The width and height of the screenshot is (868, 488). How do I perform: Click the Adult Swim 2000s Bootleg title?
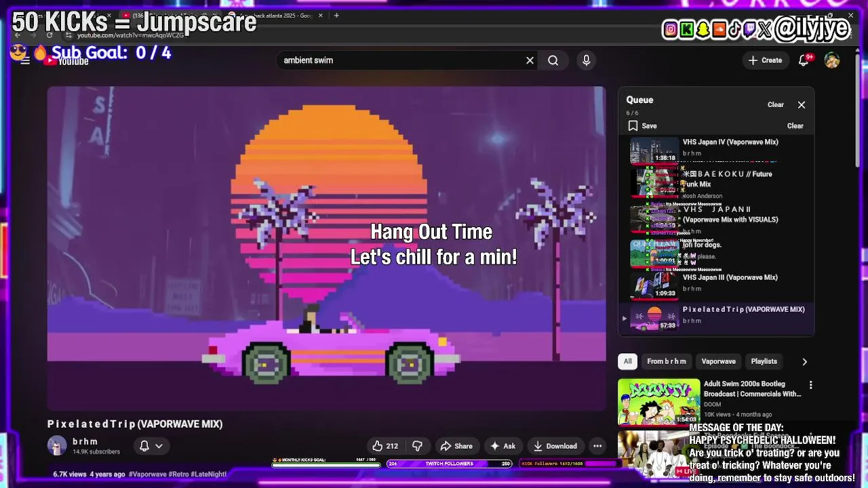pos(753,388)
